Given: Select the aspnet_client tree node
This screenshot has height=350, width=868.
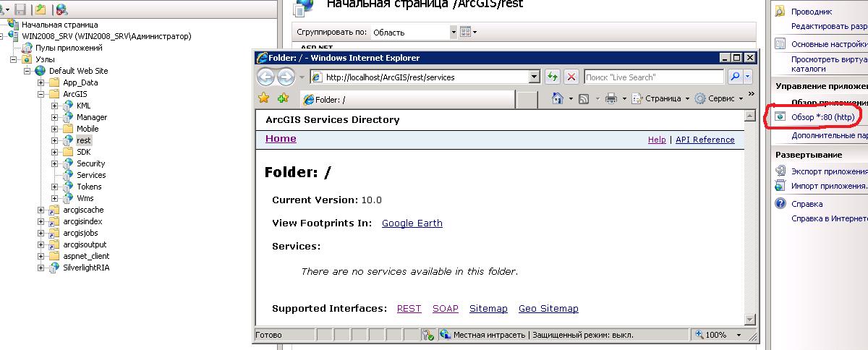Looking at the screenshot, I should (86, 256).
